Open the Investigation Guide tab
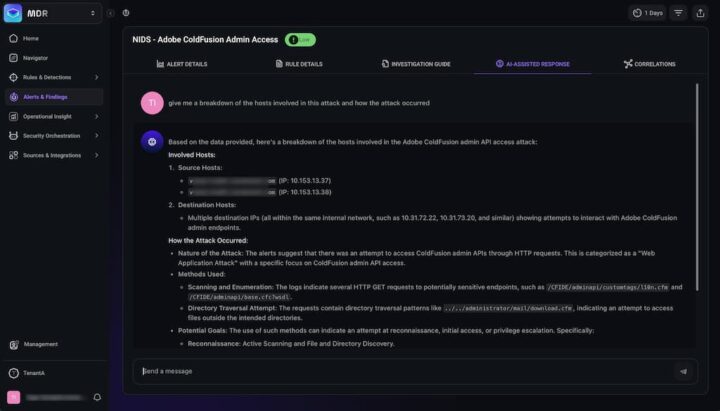 pos(416,64)
